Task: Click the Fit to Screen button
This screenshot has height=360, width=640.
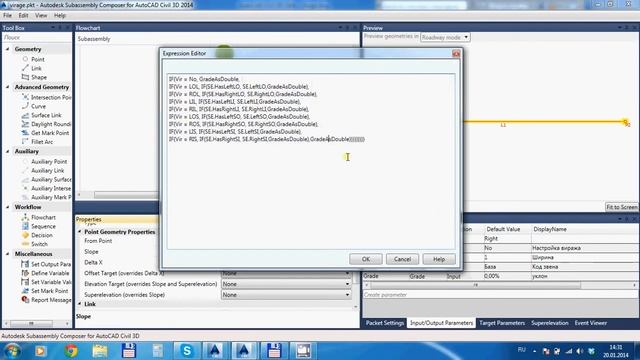Action: click(621, 207)
